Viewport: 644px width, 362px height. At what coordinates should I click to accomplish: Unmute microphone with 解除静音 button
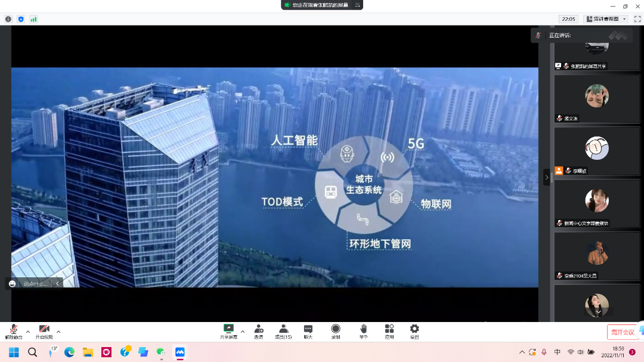13,331
